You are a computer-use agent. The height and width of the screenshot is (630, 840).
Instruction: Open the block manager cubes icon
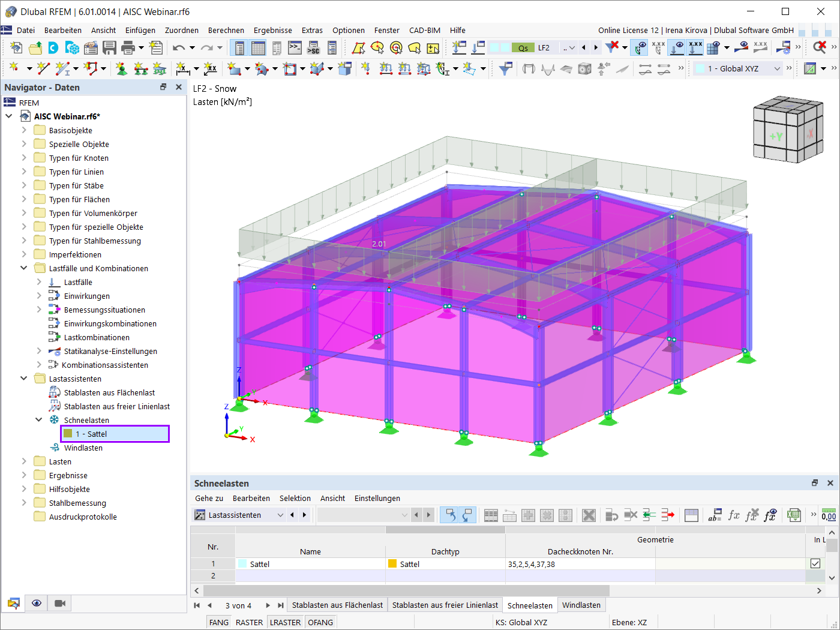[x=72, y=48]
